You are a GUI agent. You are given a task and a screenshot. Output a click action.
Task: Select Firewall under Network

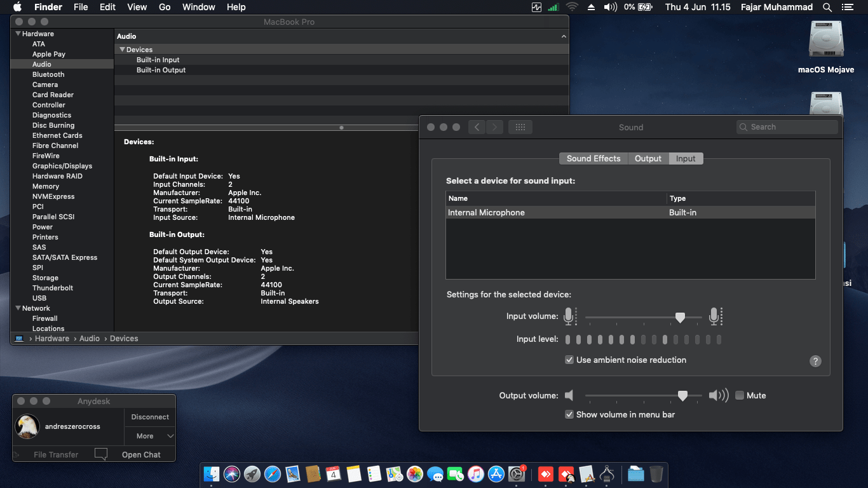[45, 318]
